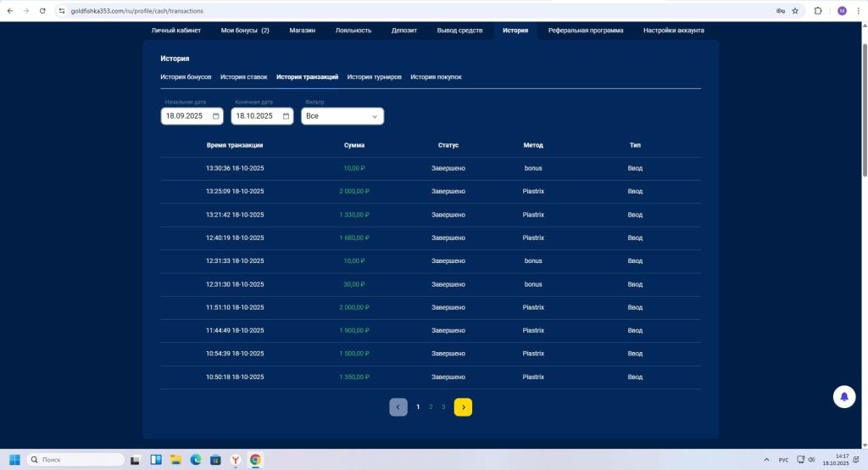Click amount 1 330,00 ₽

point(354,215)
